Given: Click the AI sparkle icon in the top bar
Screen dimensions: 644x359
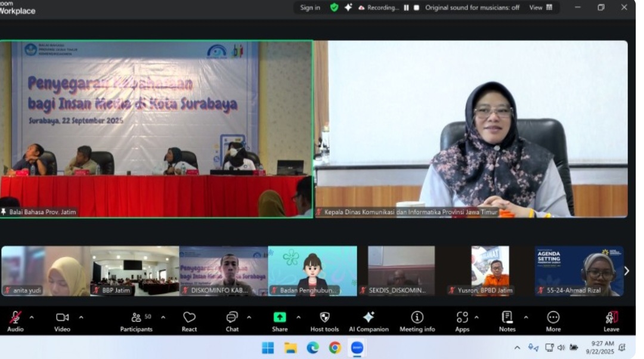Looking at the screenshot, I should tap(348, 7).
